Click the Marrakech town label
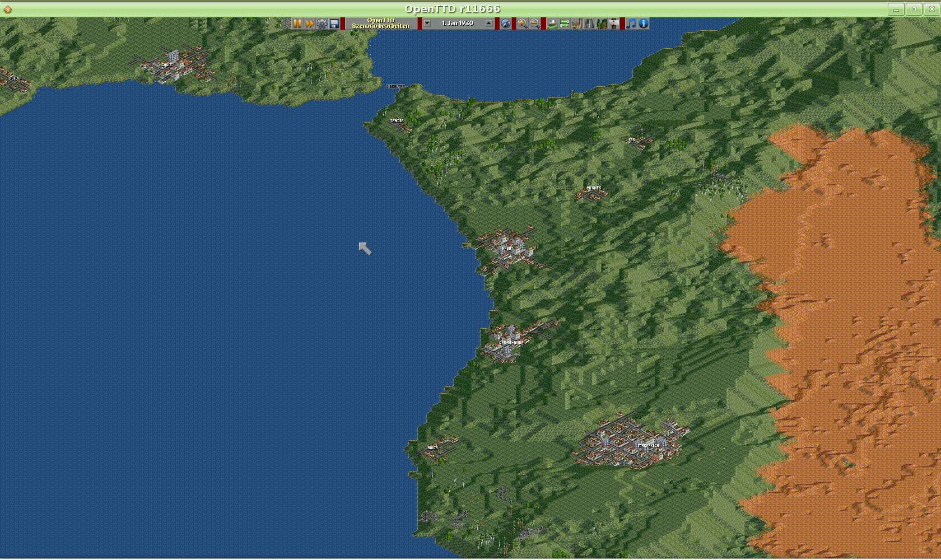 649,445
